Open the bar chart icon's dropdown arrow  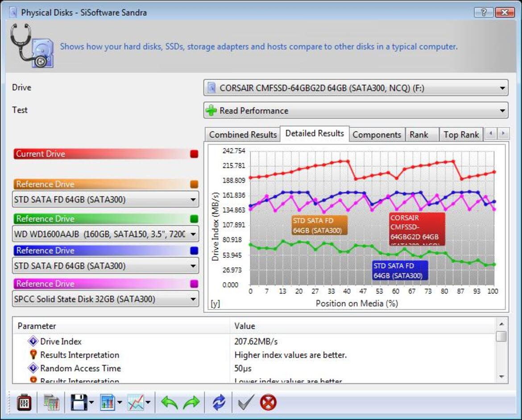click(x=120, y=403)
